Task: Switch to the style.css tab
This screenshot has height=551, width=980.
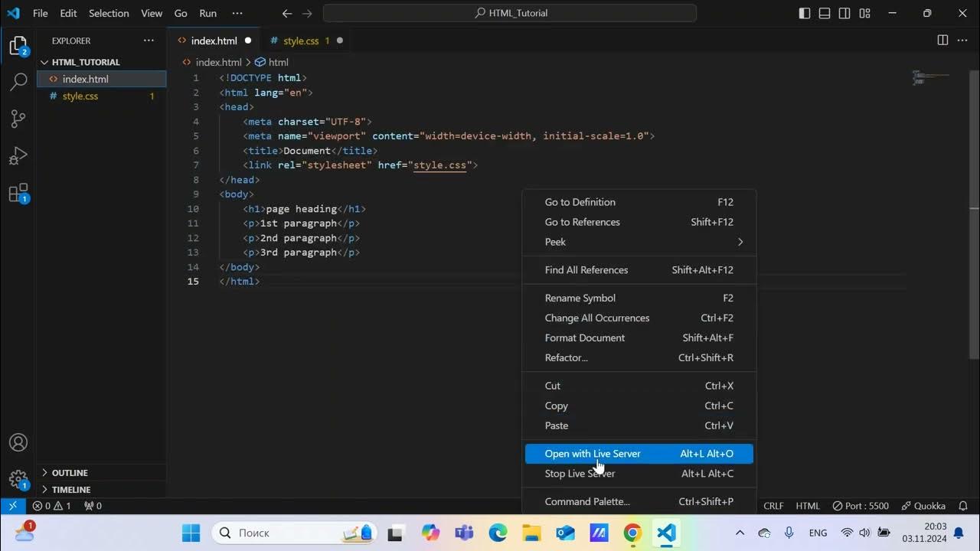Action: tap(301, 41)
